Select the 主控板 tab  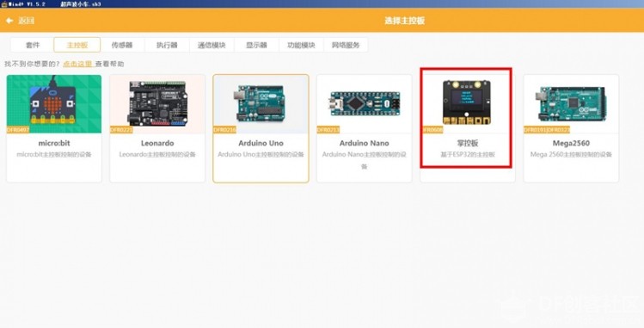(77, 45)
